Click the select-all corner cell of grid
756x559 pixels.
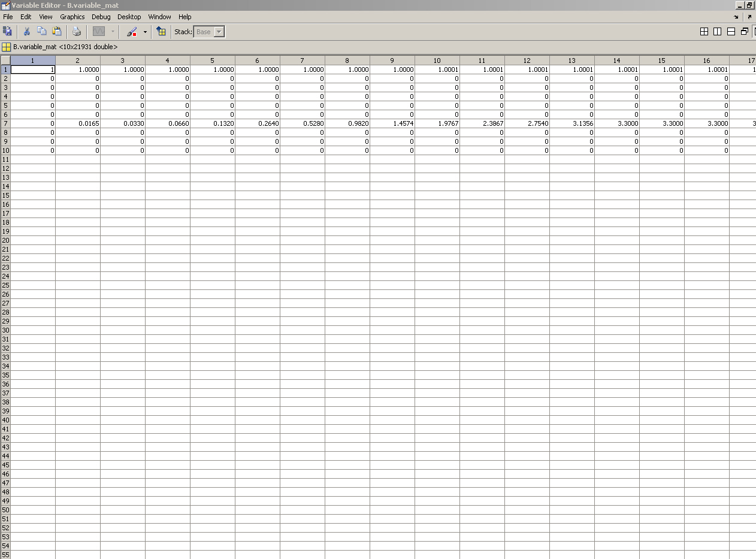5,61
